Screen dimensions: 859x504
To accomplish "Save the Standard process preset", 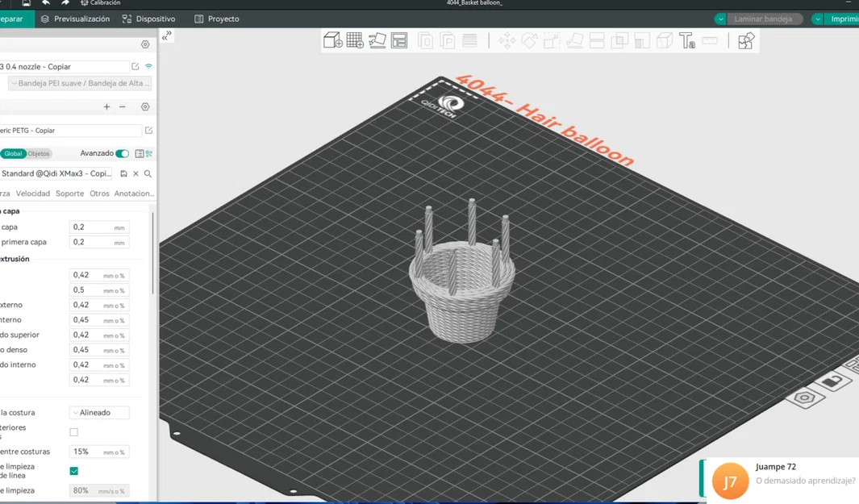I will tap(124, 173).
